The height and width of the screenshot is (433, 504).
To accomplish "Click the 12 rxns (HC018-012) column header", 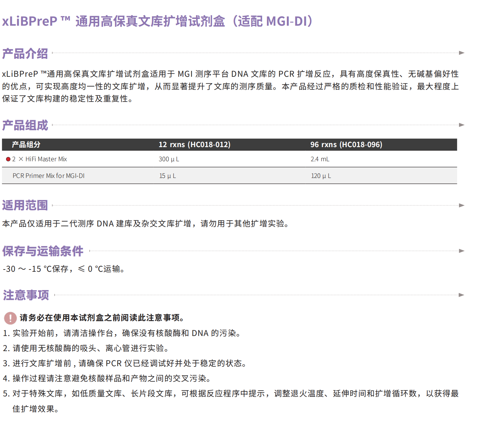I will 195,145.
